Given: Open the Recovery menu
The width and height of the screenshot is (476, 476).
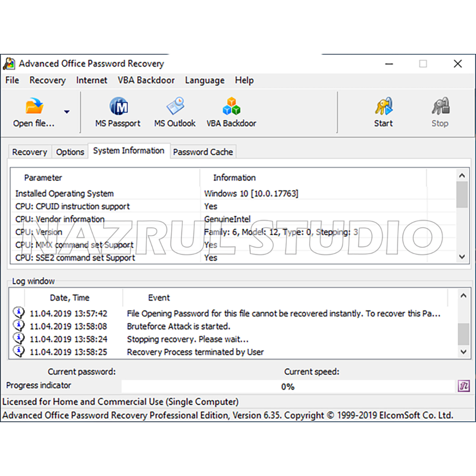Looking at the screenshot, I should pyautogui.click(x=47, y=80).
